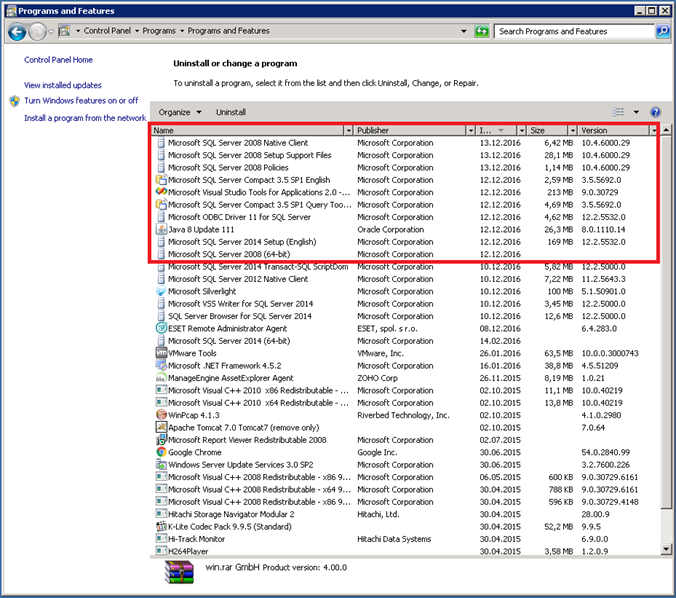Open the Publisher column filter dropdown
This screenshot has height=598, width=676.
471,130
